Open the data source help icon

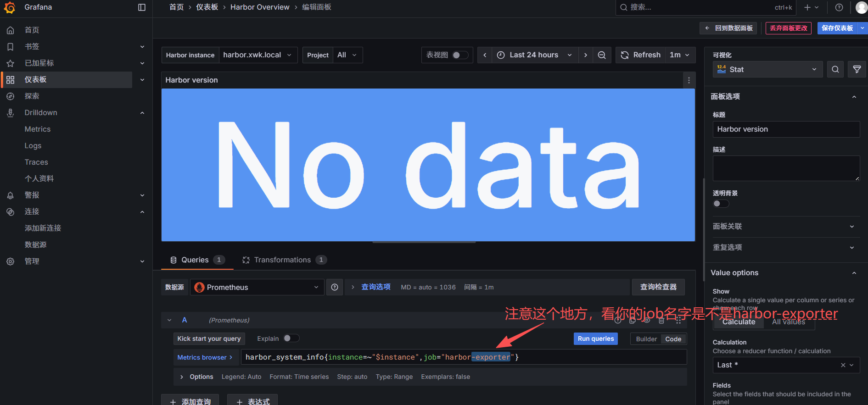coord(335,287)
